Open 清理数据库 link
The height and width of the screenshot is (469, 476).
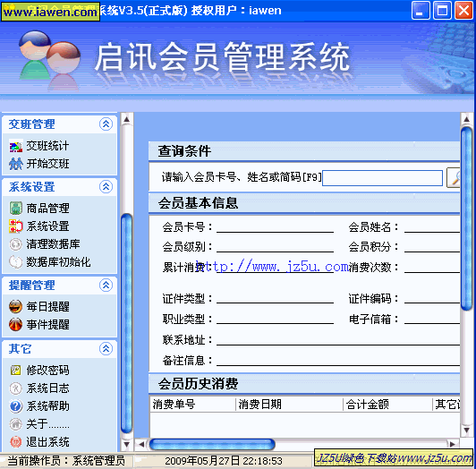pos(53,244)
